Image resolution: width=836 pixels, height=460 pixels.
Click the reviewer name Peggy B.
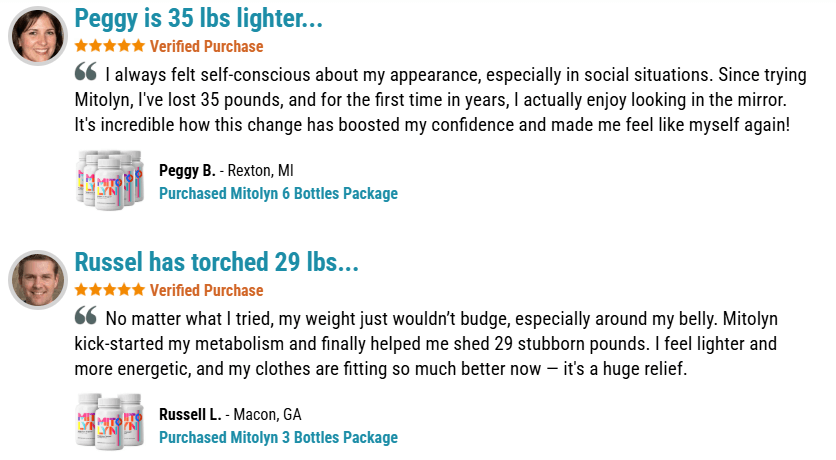pos(187,171)
